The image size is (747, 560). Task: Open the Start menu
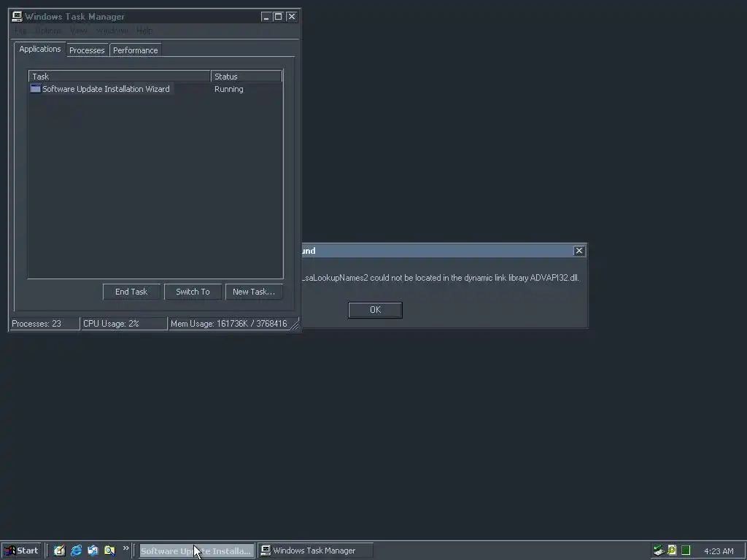pyautogui.click(x=21, y=551)
